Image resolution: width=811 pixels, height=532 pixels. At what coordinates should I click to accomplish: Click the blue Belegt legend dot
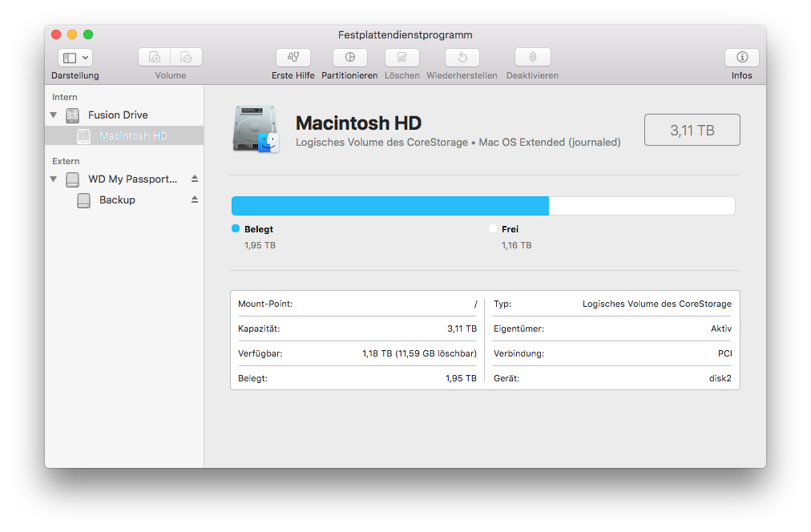(x=236, y=229)
